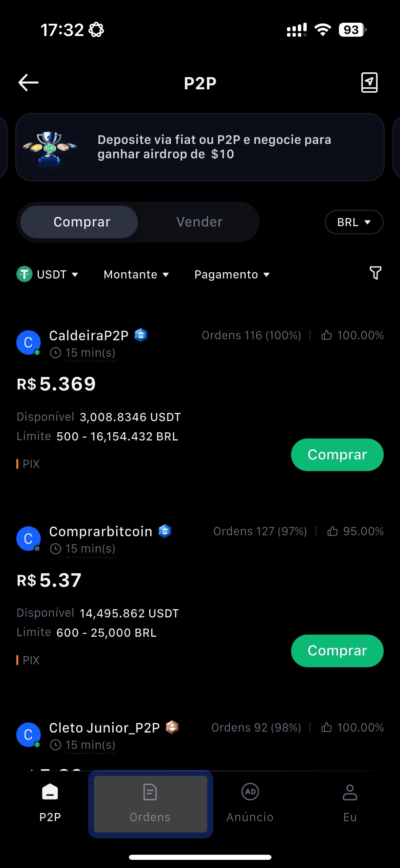
Task: Open CaldeiraP2P avatar profile
Action: pyautogui.click(x=28, y=342)
